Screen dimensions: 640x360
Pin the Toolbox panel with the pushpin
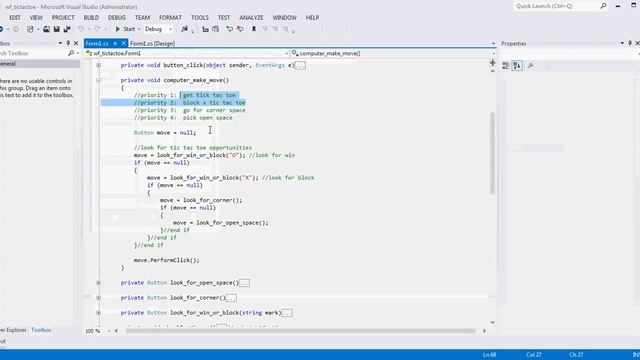point(68,43)
